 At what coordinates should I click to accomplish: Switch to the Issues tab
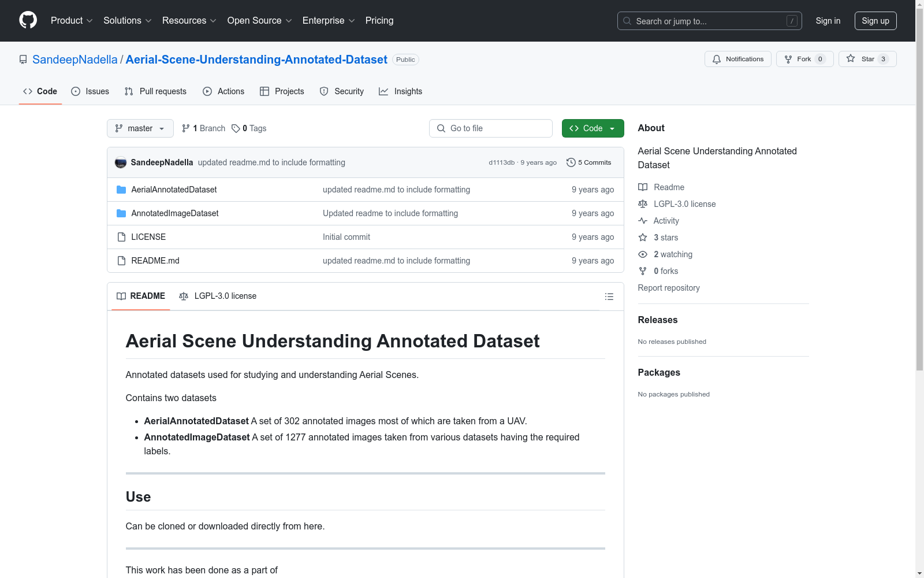click(90, 91)
